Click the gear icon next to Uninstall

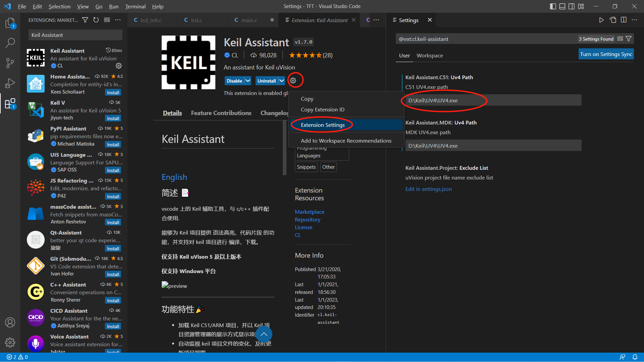tap(293, 81)
